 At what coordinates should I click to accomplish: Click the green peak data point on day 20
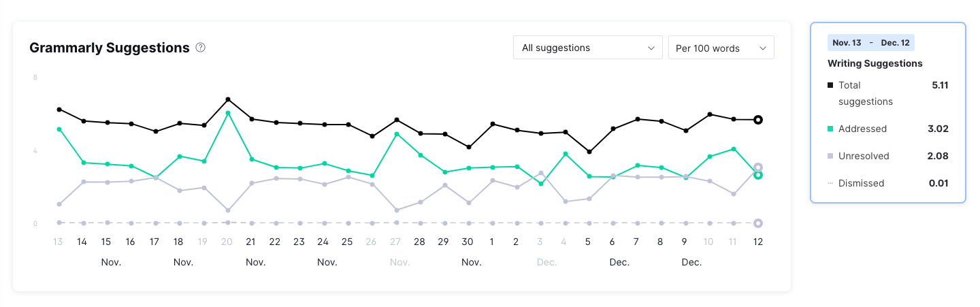(228, 113)
